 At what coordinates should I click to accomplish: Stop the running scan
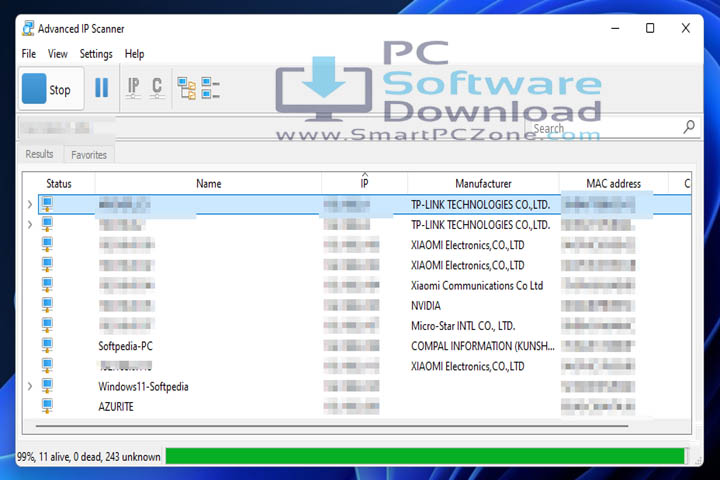tap(51, 89)
